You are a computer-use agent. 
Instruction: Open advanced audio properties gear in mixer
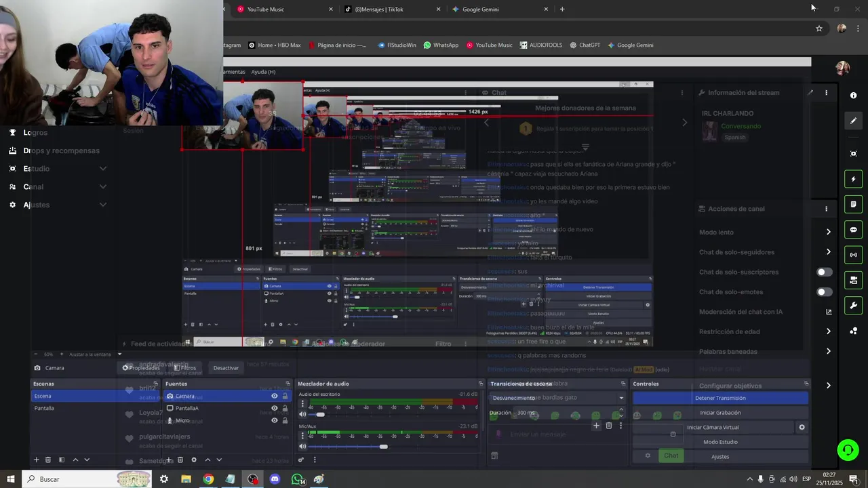coord(301,460)
